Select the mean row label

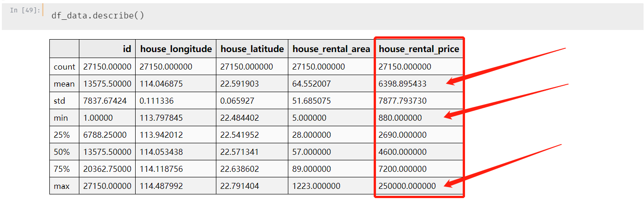coord(64,84)
